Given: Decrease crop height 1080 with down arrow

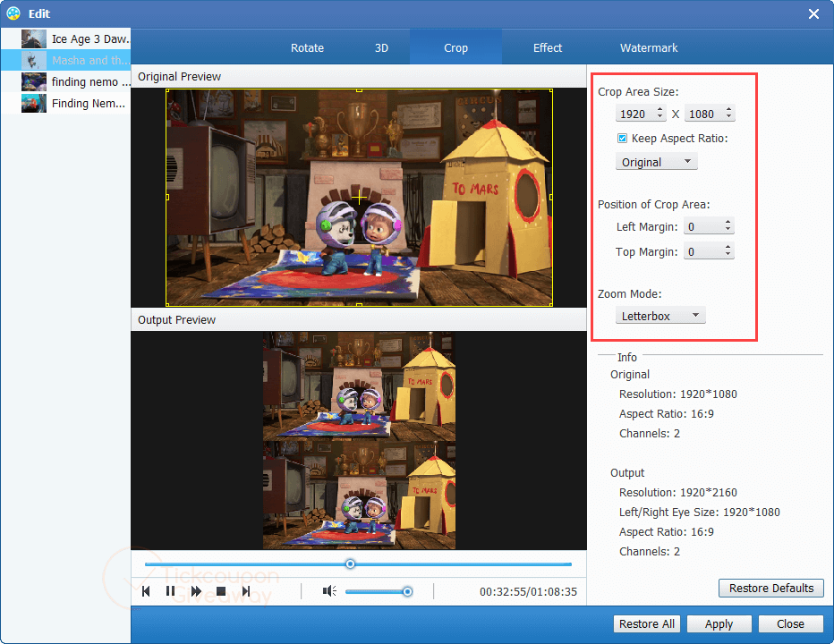Looking at the screenshot, I should coord(728,117).
